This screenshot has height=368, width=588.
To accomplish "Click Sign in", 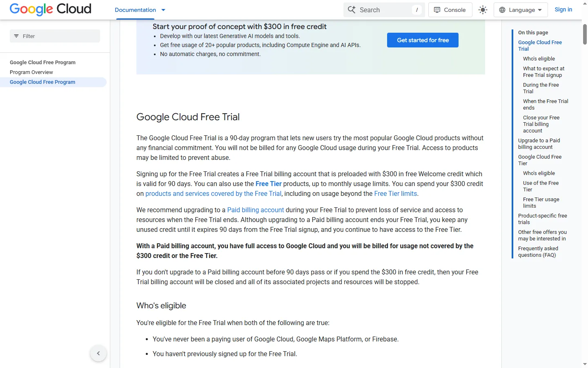I will (x=563, y=9).
